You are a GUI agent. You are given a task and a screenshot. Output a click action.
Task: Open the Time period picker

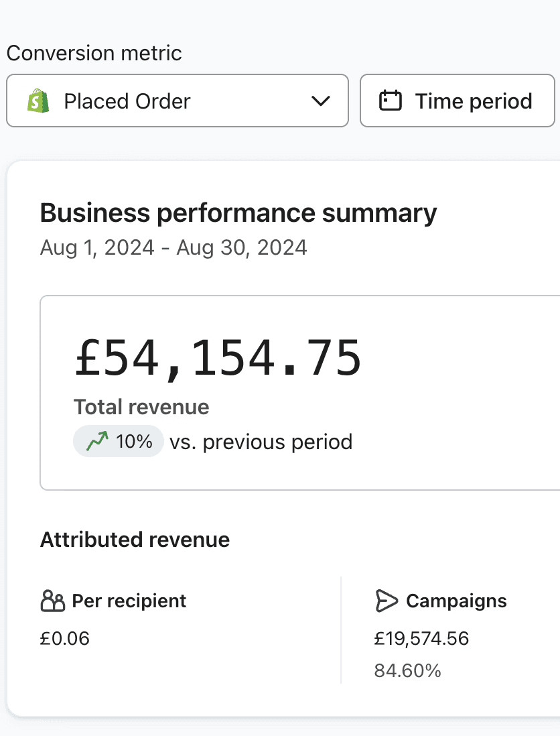pyautogui.click(x=458, y=101)
